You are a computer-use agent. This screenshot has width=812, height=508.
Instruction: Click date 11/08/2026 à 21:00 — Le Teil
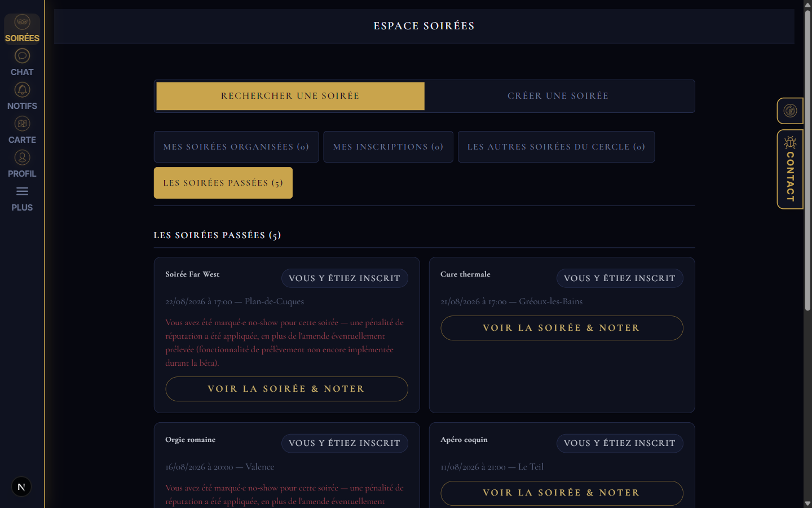pos(492,467)
